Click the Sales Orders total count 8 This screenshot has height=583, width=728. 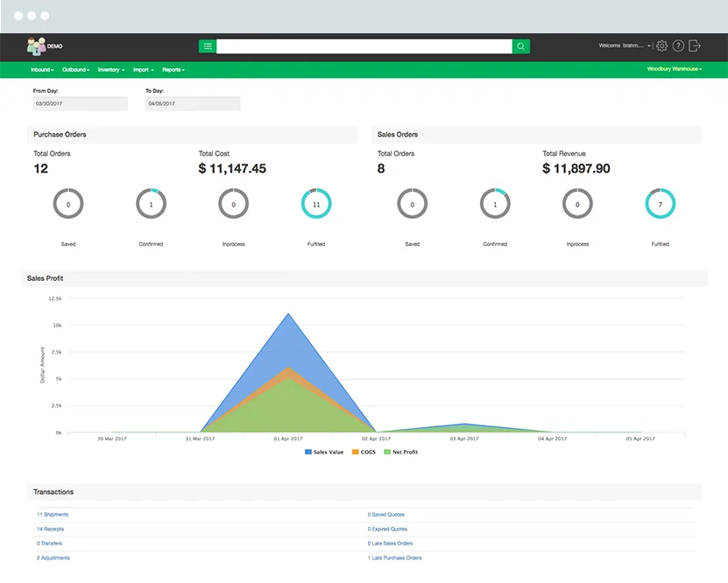[x=381, y=168]
